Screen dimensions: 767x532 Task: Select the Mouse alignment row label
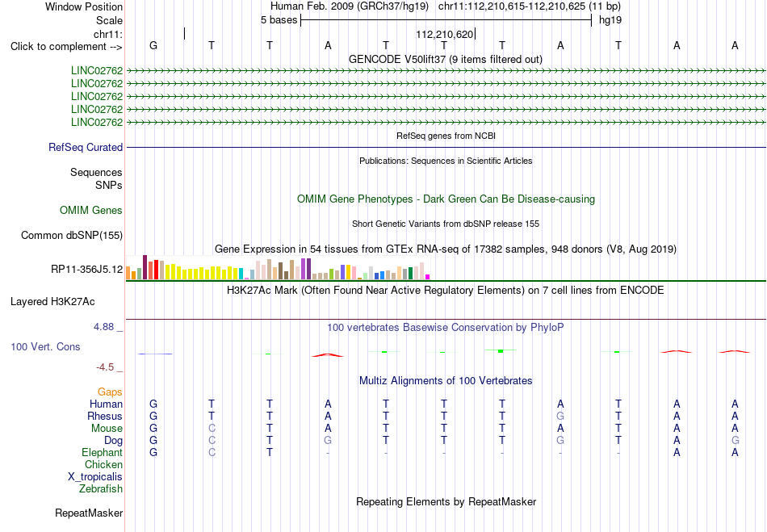tap(107, 429)
